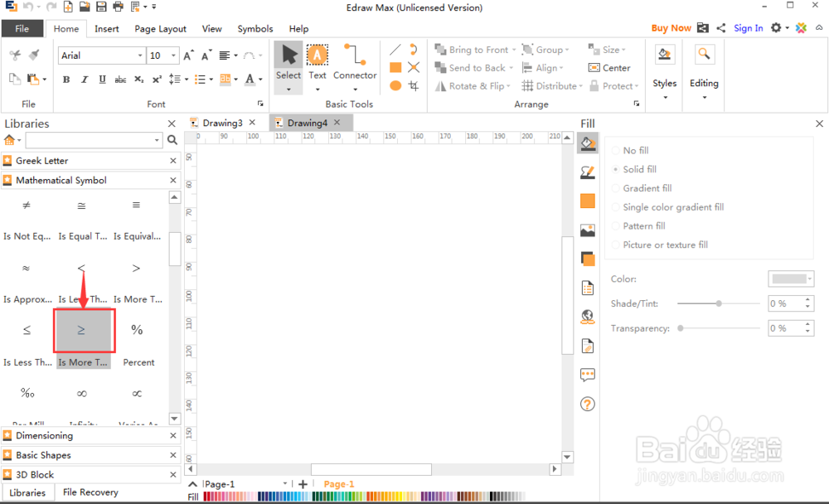829x504 pixels.
Task: Switch to the Symbols ribbon tab
Action: 255,29
